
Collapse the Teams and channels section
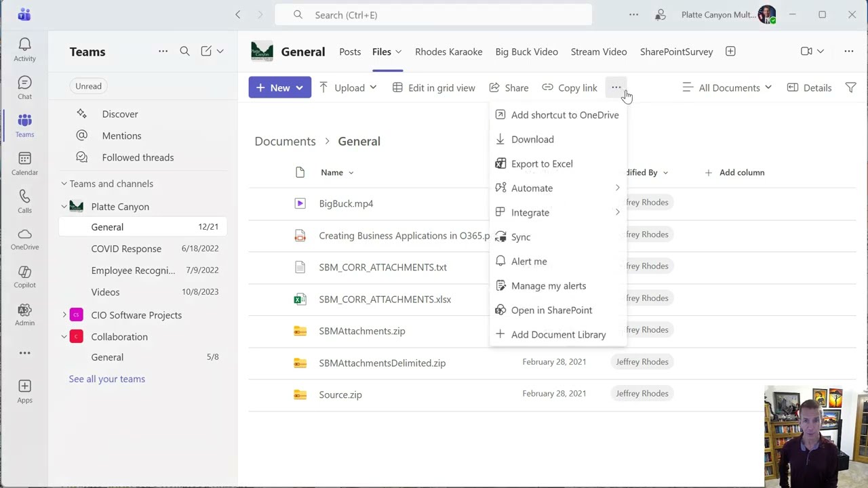click(64, 184)
